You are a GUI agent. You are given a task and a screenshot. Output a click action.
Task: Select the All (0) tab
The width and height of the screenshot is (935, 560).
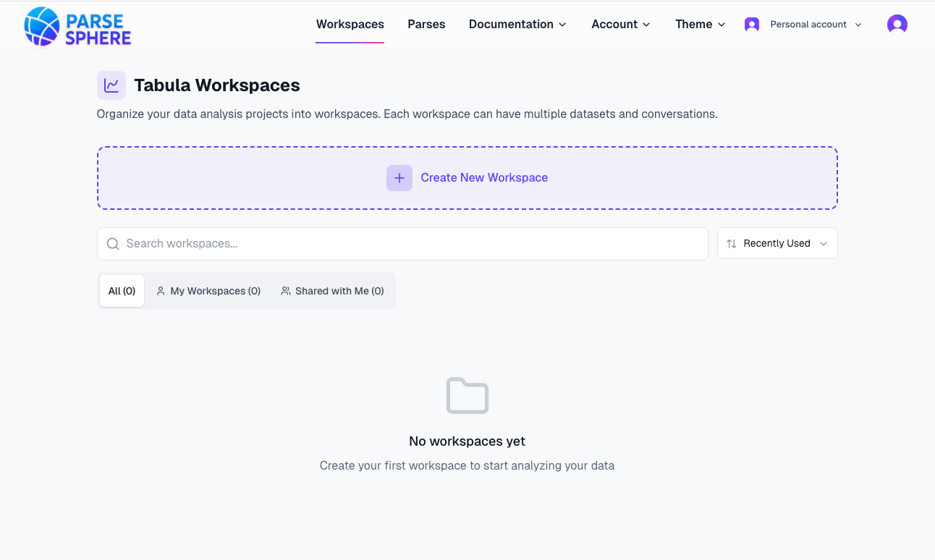click(122, 291)
